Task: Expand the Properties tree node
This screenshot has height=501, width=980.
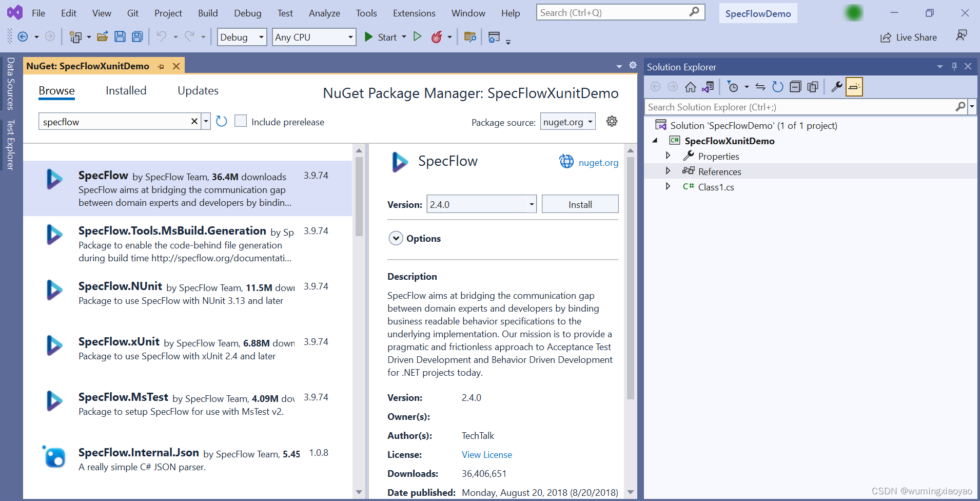Action: coord(668,156)
